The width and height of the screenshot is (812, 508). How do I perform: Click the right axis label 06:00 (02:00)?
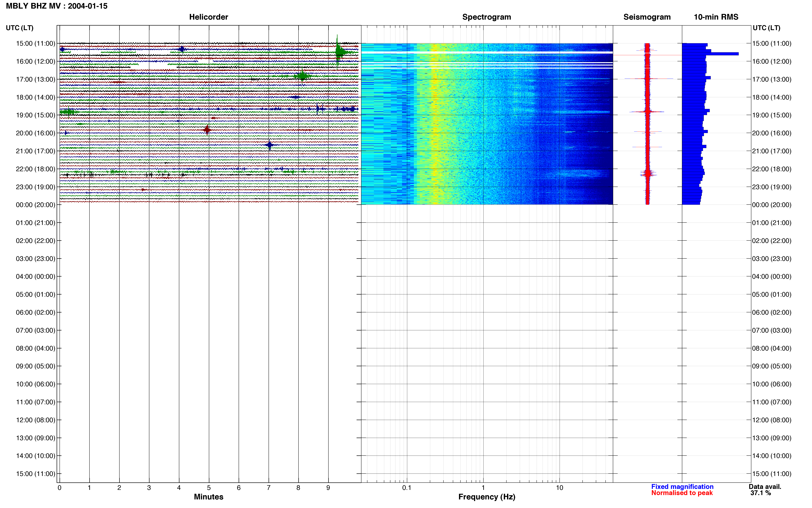(772, 313)
